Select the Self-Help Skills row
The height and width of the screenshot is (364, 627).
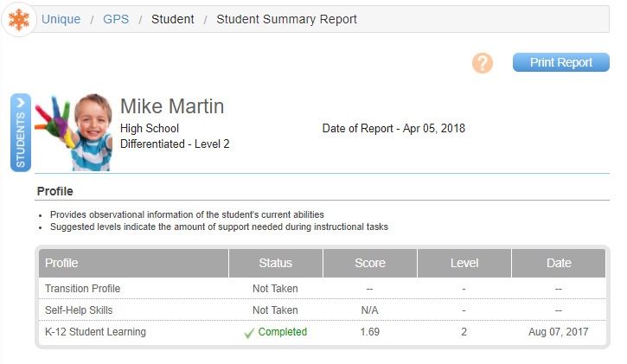point(323,310)
